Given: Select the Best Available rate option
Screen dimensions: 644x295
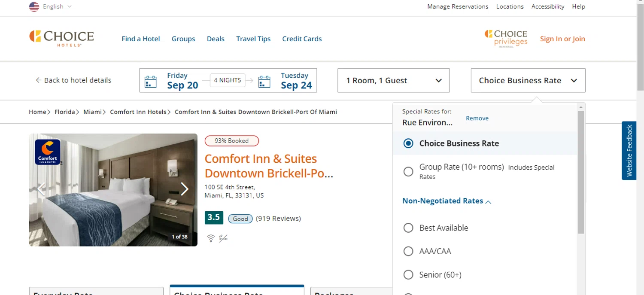Looking at the screenshot, I should click(408, 228).
